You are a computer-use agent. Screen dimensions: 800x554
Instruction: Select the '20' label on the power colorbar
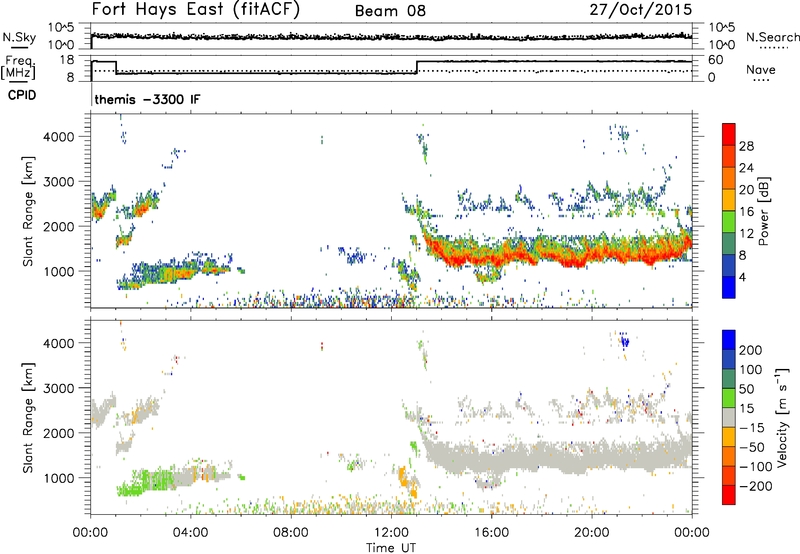[x=746, y=190]
